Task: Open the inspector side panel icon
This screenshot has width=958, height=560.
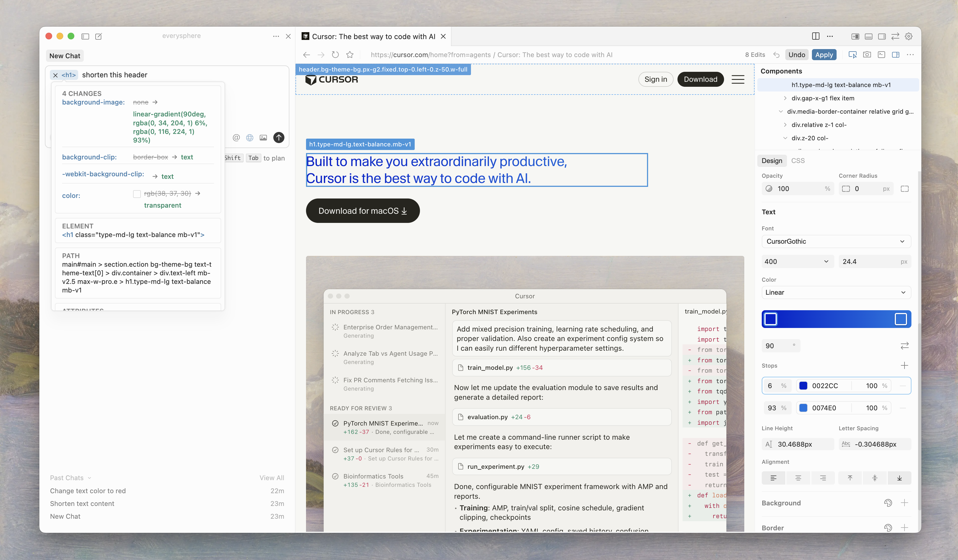Action: point(896,54)
